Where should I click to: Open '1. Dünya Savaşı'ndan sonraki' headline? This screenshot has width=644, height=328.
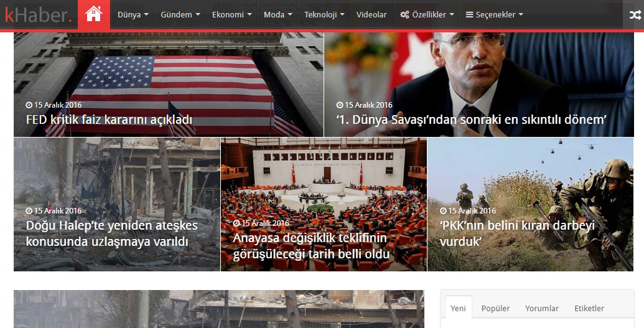[x=472, y=120]
